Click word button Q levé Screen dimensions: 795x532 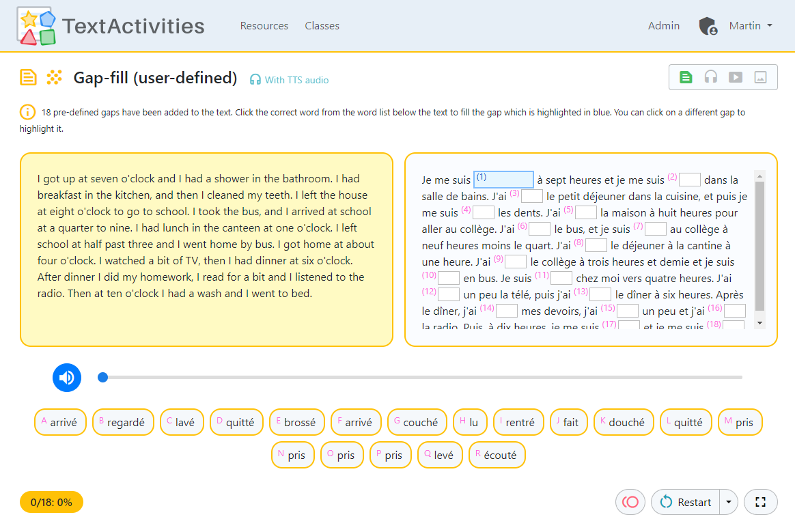[440, 455]
